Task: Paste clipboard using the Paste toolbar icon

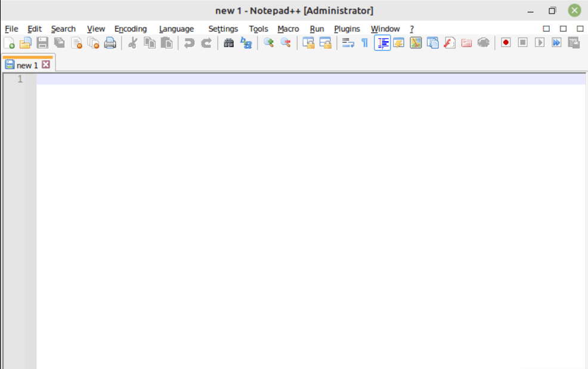Action: tap(166, 43)
